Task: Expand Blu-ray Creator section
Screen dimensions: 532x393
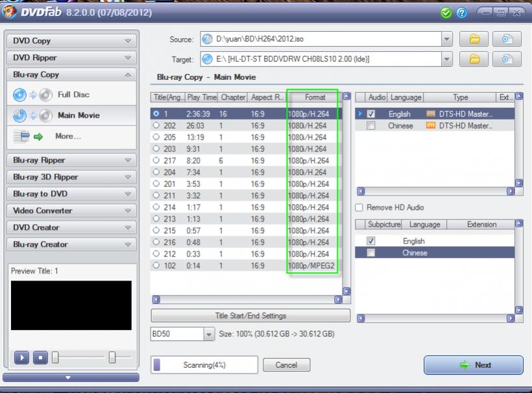Action: 71,244
